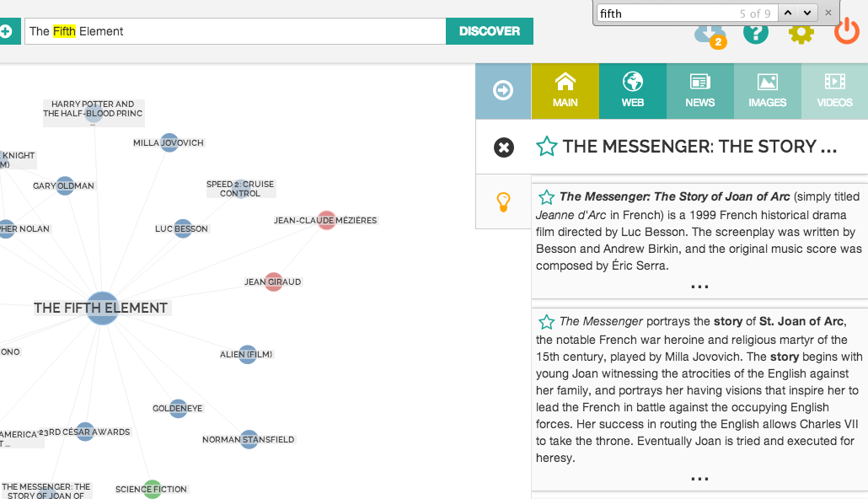Toggle star next to The Messenger title
The height and width of the screenshot is (499, 868).
547,147
